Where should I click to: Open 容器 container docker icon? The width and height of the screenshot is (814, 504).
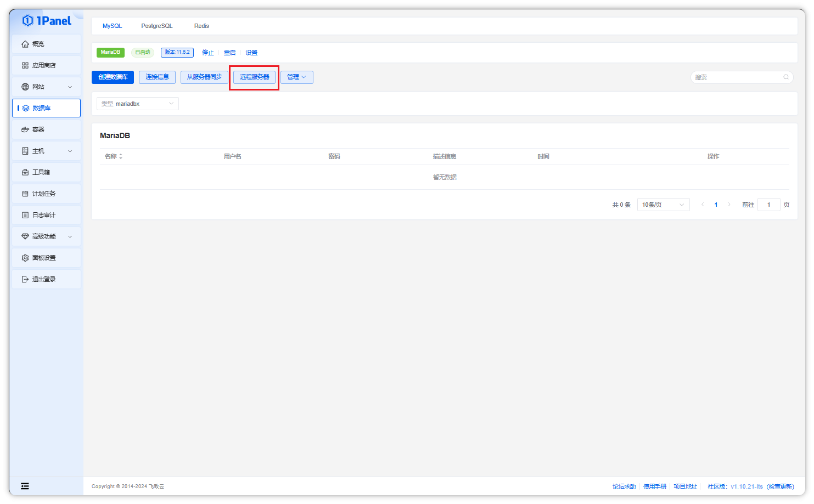(25, 129)
